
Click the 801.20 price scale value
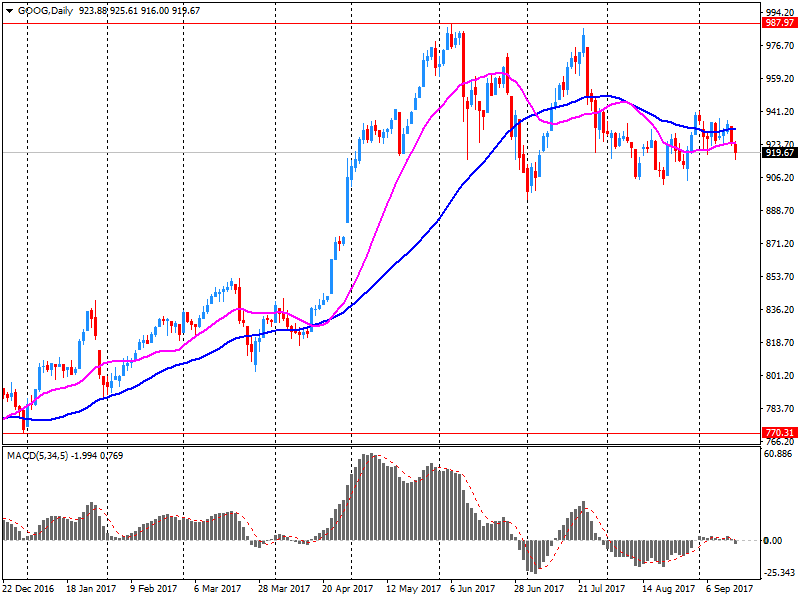(780, 376)
